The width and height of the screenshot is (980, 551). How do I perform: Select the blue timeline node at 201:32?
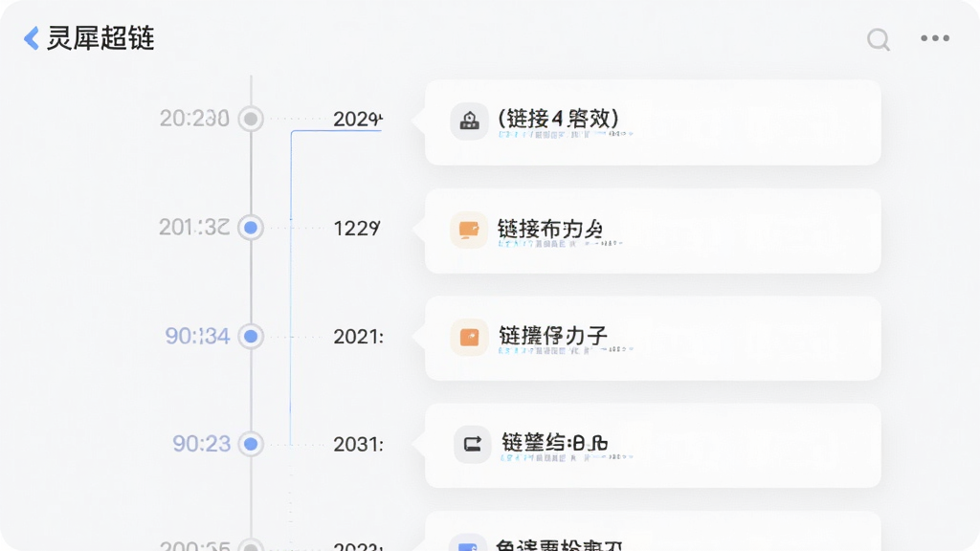coord(251,228)
